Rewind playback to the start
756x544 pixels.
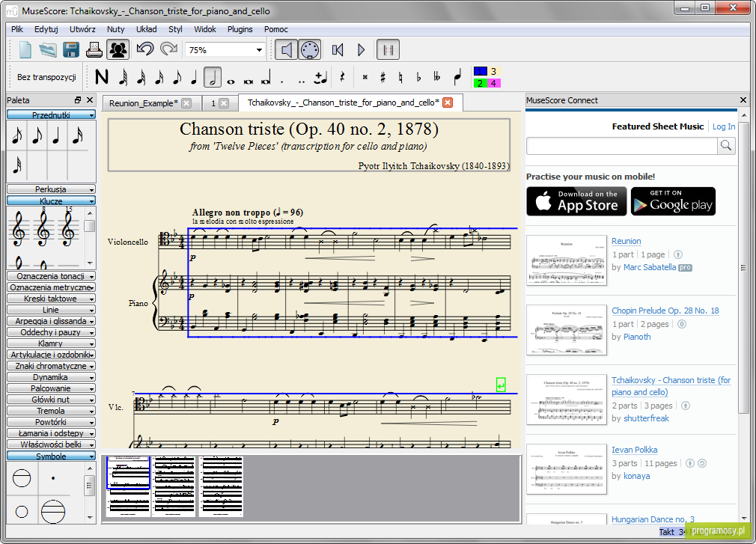click(x=338, y=49)
